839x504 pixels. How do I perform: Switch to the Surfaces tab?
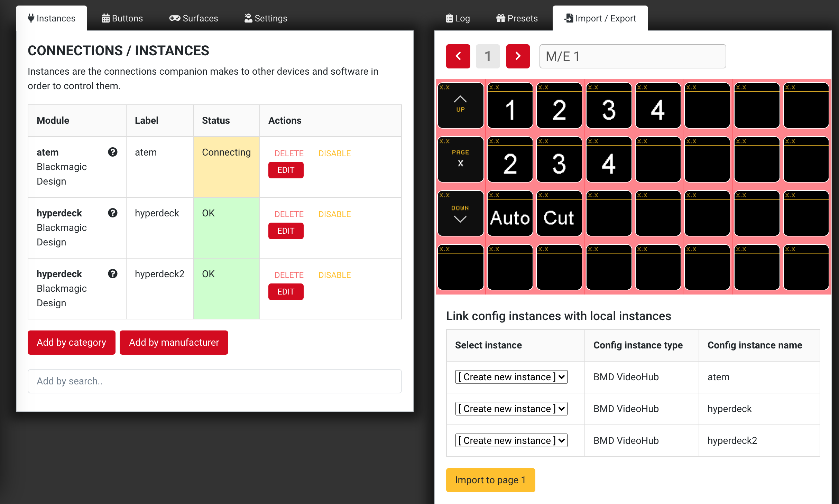[194, 18]
